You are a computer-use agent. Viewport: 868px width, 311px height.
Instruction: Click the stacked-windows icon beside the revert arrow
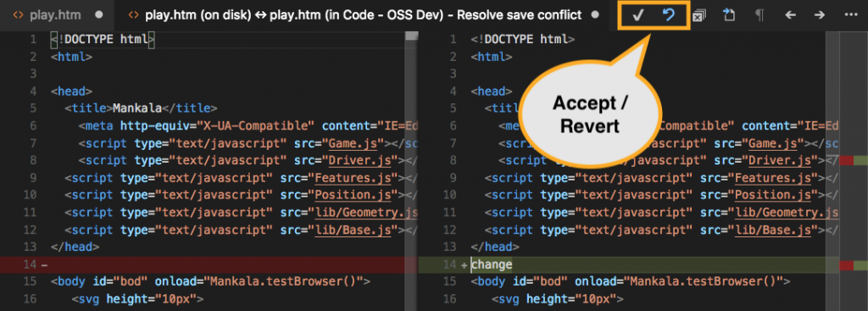[x=699, y=15]
